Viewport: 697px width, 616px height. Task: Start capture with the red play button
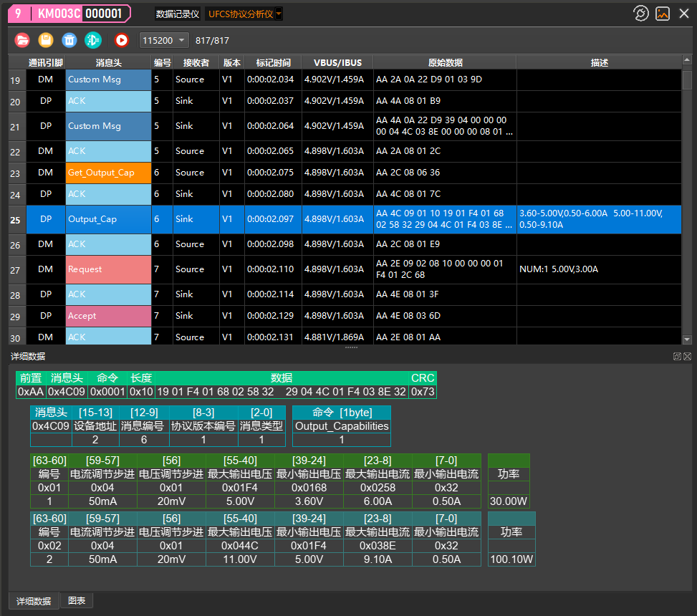[x=121, y=40]
